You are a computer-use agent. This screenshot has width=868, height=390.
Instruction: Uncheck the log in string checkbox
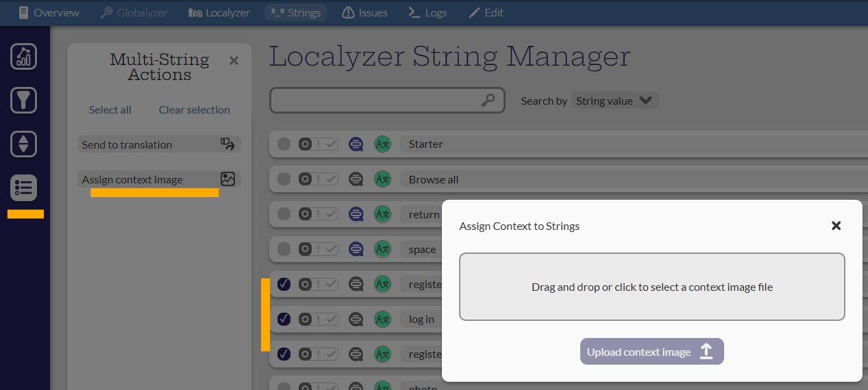coord(284,319)
